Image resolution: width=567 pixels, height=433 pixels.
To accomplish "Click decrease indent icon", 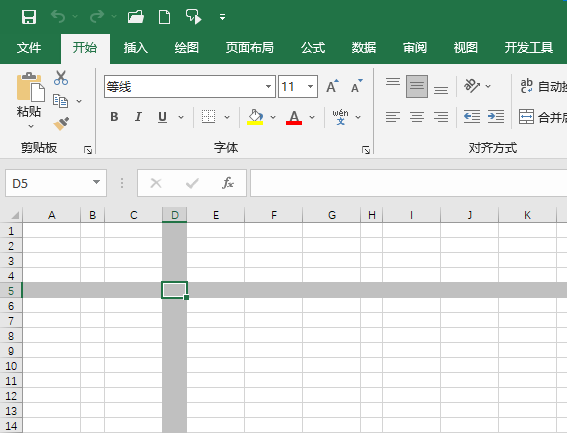I will click(472, 117).
